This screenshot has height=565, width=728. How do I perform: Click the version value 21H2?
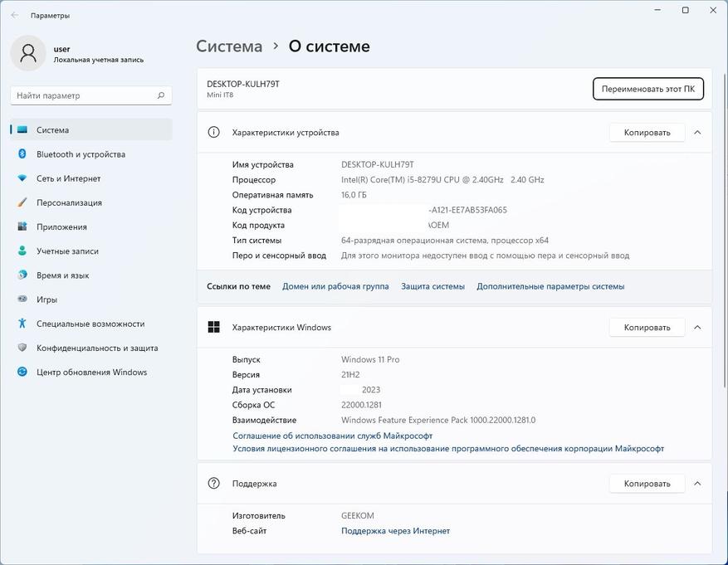[x=350, y=375]
